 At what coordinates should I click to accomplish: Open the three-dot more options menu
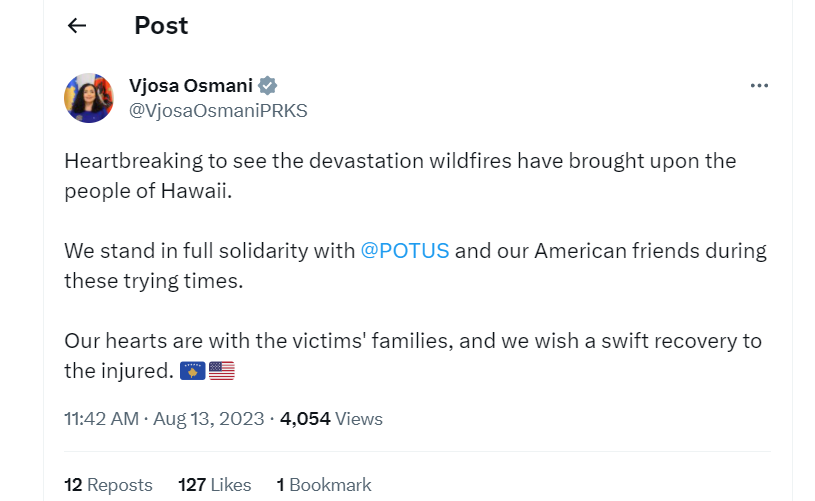pyautogui.click(x=759, y=86)
